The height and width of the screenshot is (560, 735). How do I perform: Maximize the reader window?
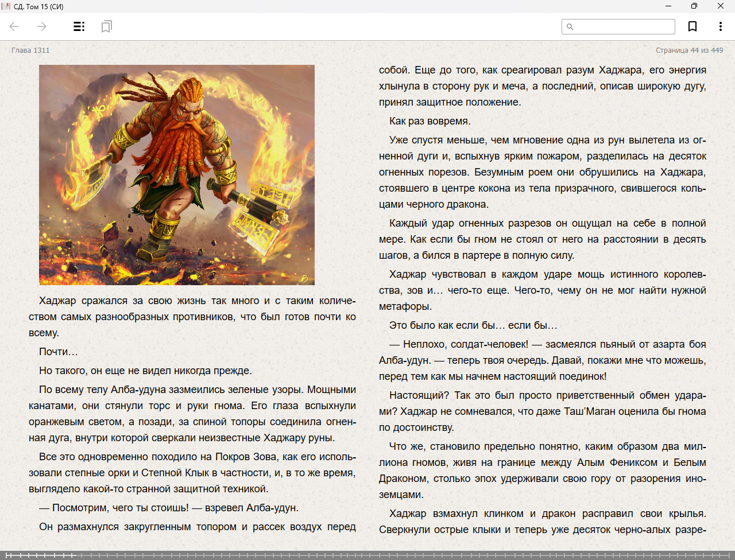[x=694, y=6]
